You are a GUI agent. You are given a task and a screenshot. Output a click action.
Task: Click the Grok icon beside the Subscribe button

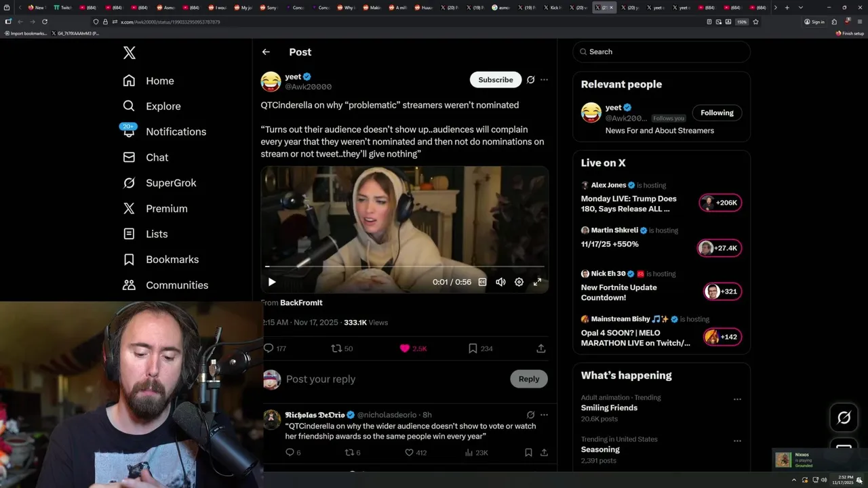coord(531,79)
